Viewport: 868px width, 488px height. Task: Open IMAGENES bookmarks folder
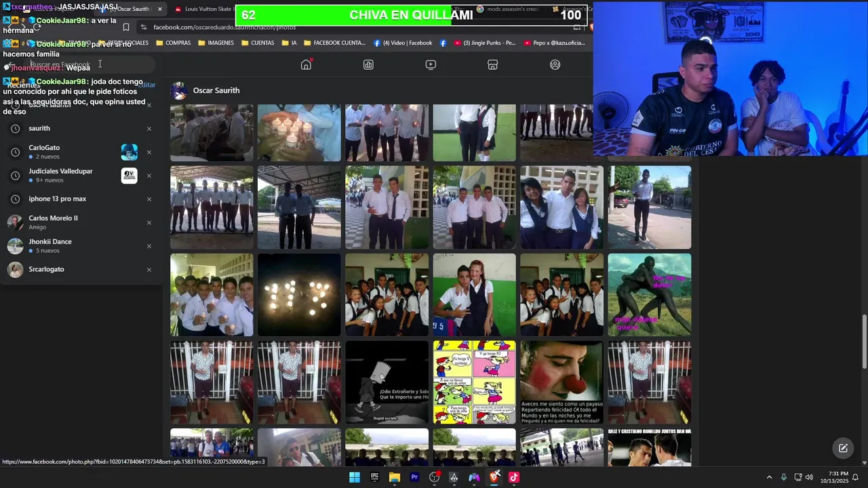pyautogui.click(x=216, y=43)
